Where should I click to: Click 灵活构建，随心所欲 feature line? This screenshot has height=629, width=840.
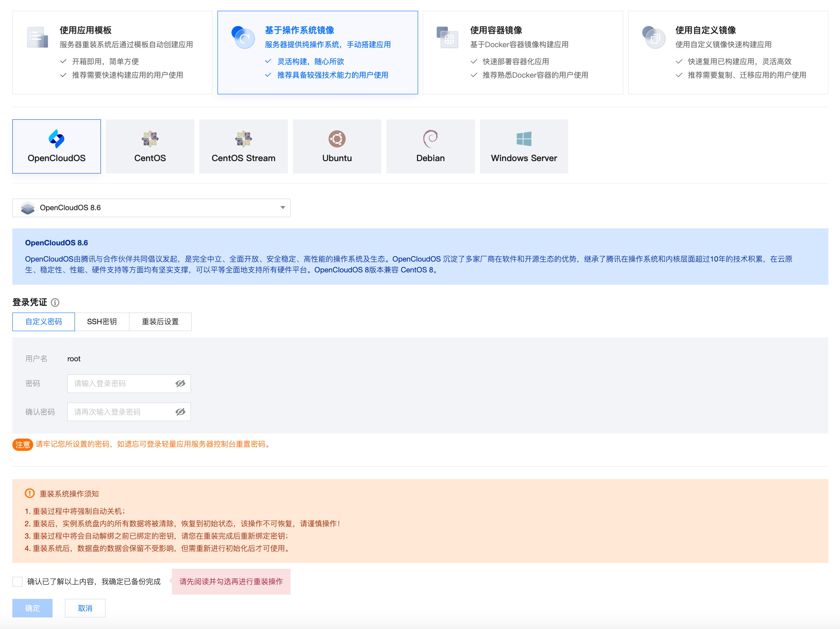pos(310,61)
